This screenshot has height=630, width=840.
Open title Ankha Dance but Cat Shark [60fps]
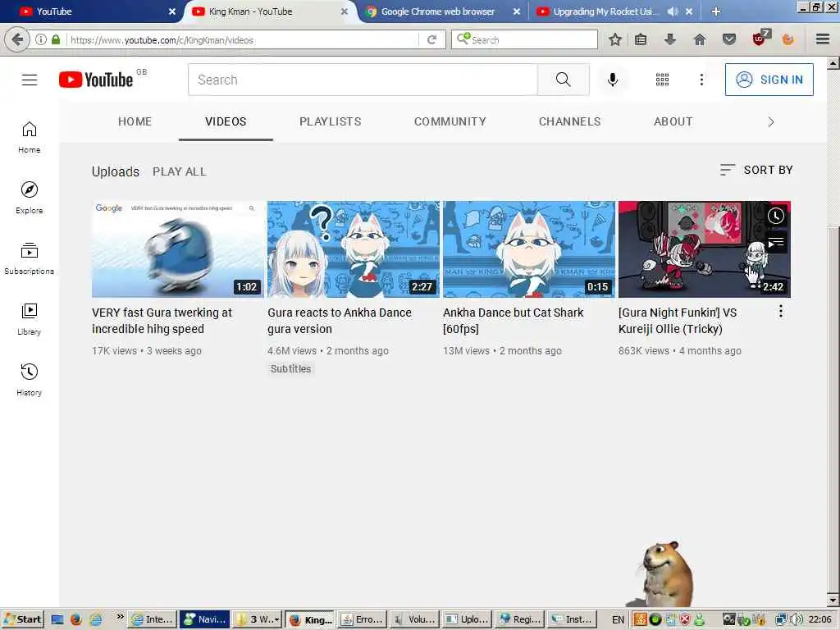[x=513, y=321]
